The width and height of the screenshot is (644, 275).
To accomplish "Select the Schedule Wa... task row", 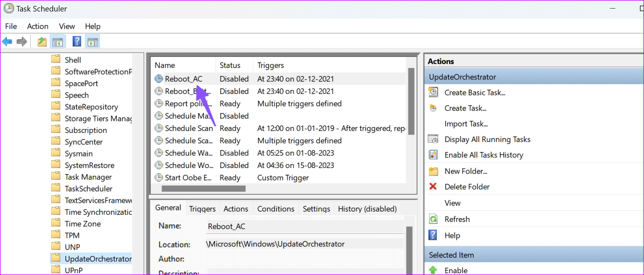I will point(279,153).
